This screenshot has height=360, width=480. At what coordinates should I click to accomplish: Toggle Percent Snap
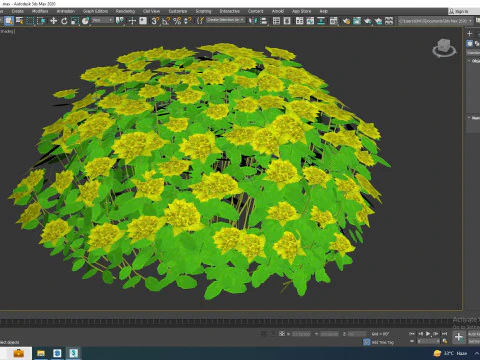point(177,21)
